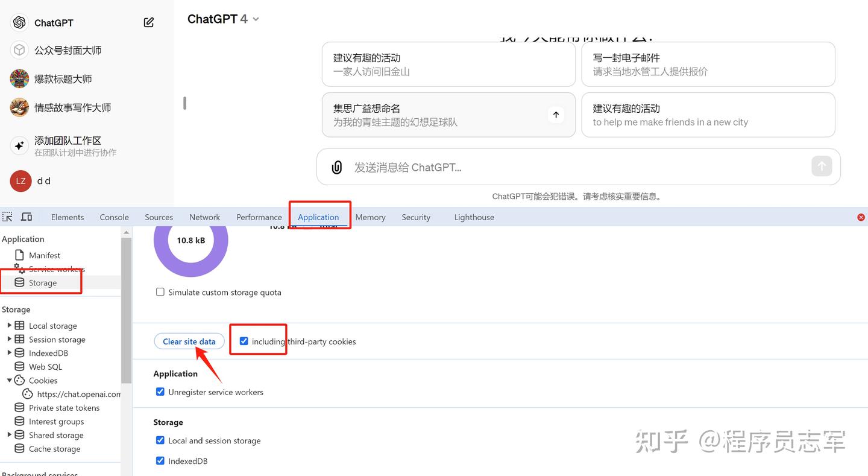Open the LZ user avatar

click(x=20, y=181)
